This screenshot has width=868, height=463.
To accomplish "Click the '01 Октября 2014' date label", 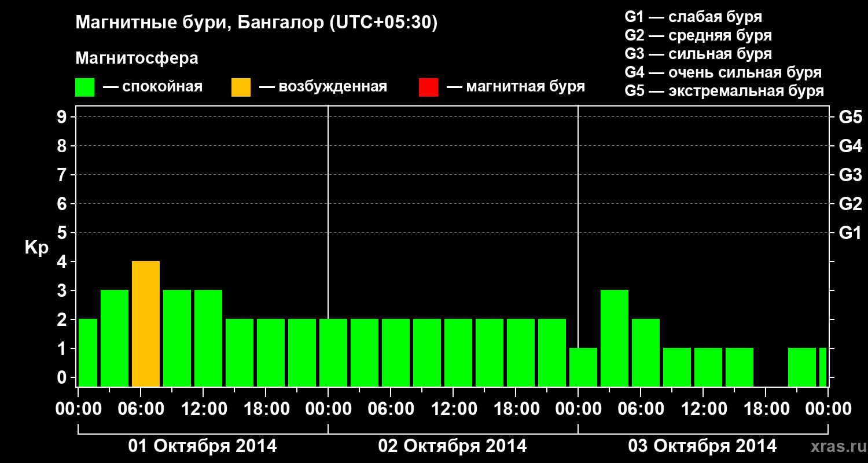I will point(203,446).
